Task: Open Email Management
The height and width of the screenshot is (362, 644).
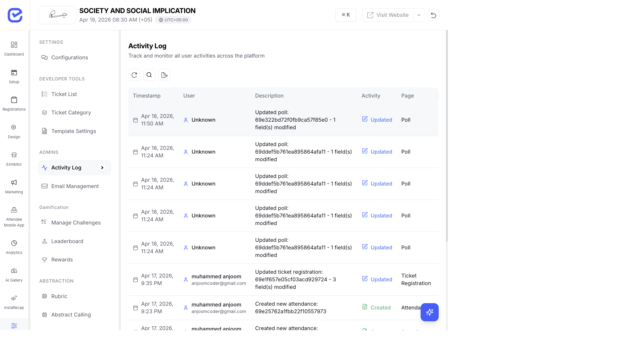Action: point(74,186)
